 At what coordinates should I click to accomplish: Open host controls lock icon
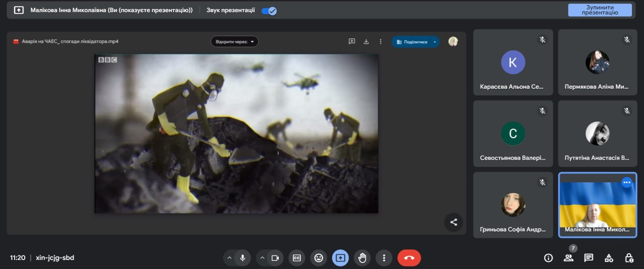coord(629,258)
